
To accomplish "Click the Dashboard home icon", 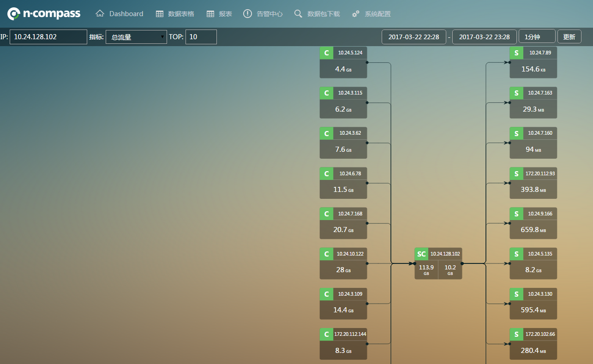I will (x=100, y=14).
